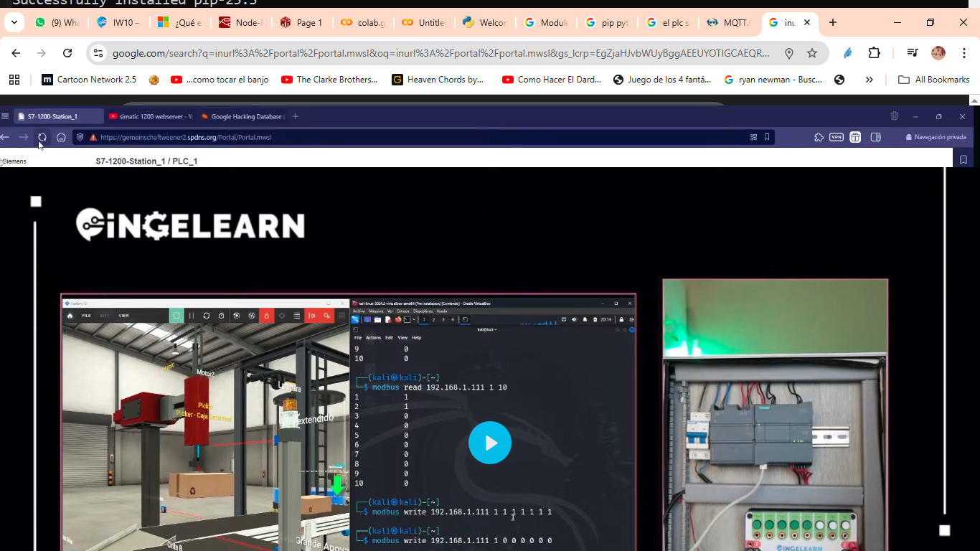Expand the tab search chevron

point(14,23)
